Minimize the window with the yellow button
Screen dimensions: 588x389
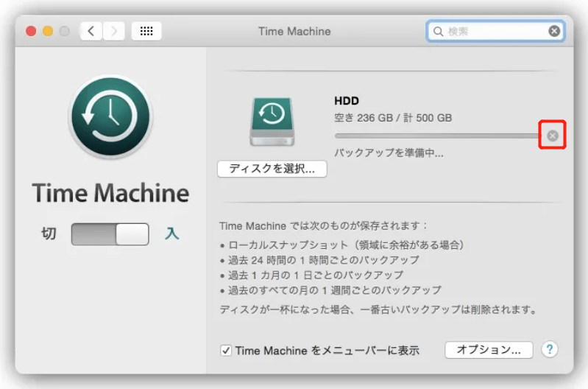coord(48,31)
